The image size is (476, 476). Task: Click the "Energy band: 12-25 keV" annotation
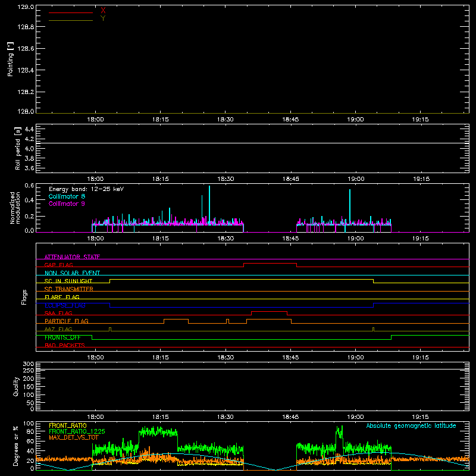[x=86, y=189]
